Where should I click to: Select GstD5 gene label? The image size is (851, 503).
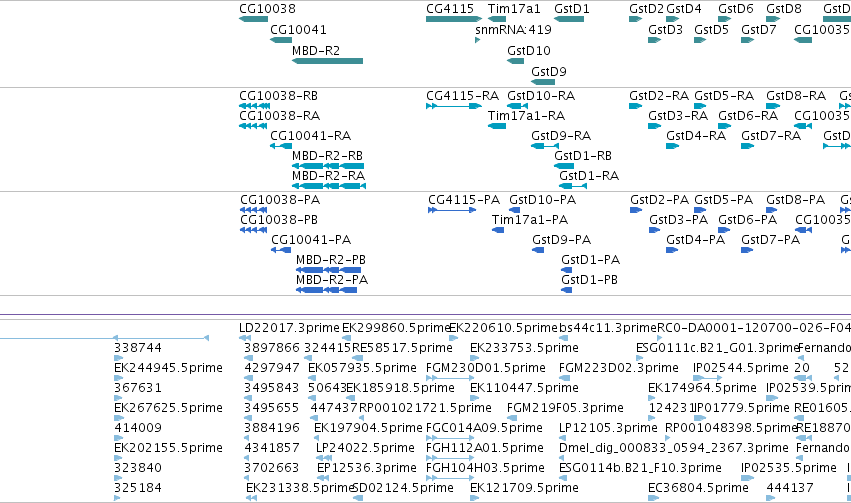coord(712,29)
